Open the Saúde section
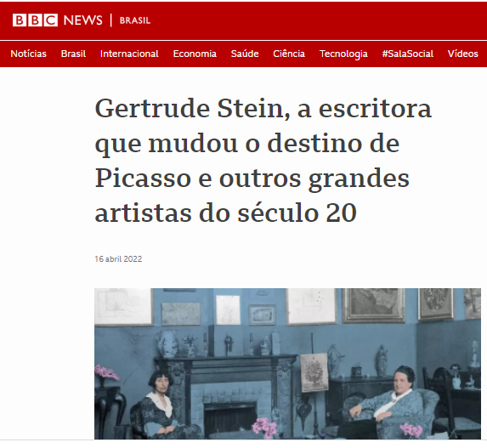Screen dimensions: 487x448 pos(245,54)
